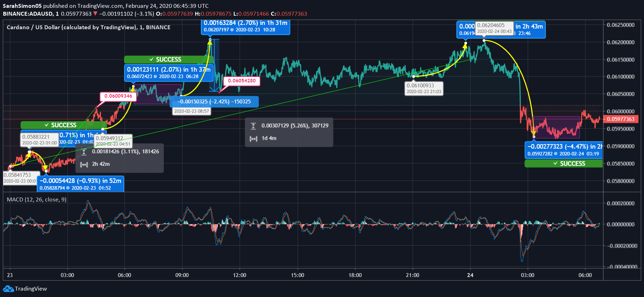Click the checkmark in the bottom-right SUCCESS banner
Screen dimensions: 644x297
click(555, 163)
